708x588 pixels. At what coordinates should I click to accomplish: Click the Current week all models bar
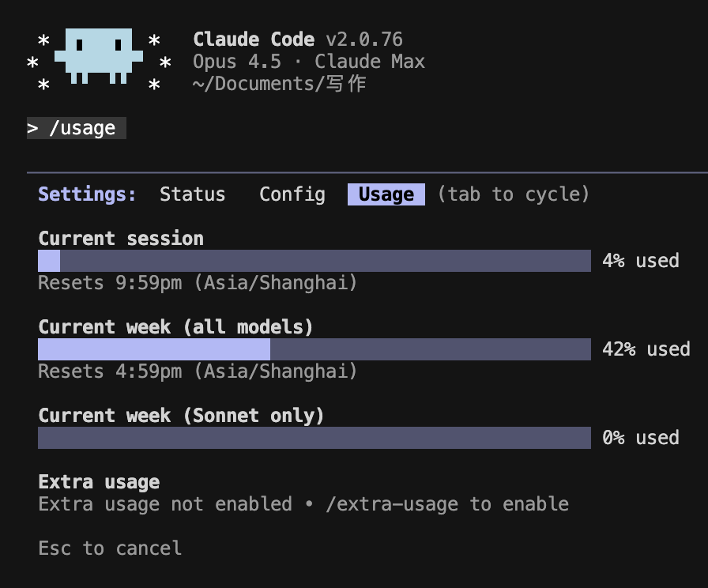[x=314, y=349]
